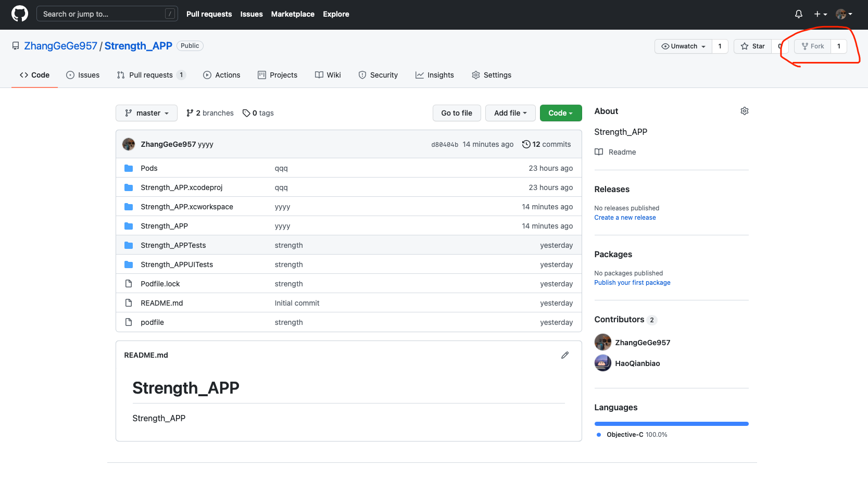Viewport: 868px width, 479px height.
Task: View the 0 tags link
Action: pos(258,113)
